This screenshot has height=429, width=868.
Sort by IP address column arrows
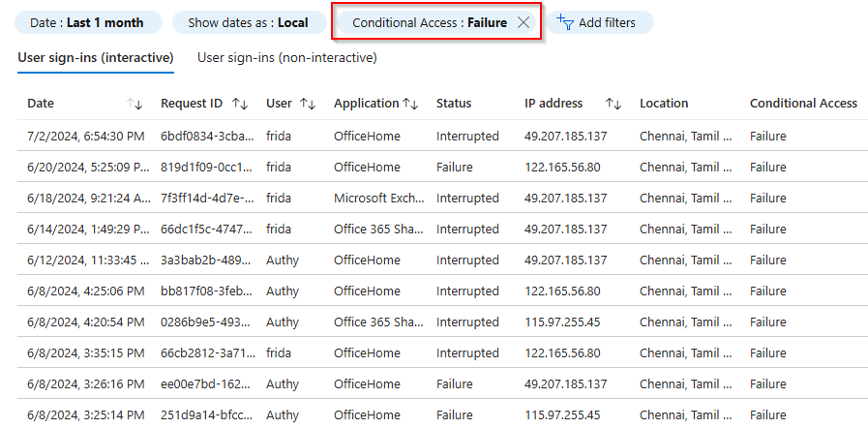[613, 104]
